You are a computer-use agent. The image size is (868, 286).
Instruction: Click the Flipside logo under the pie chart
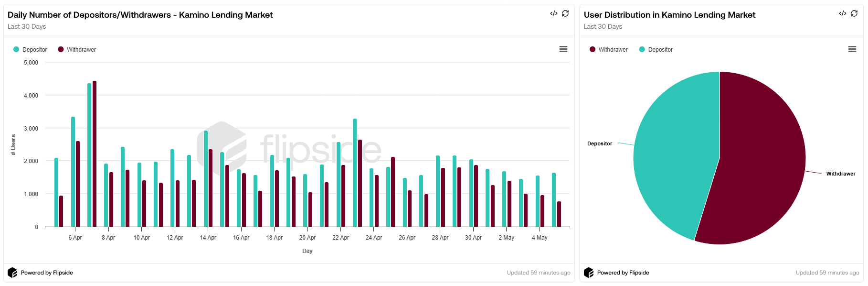(x=589, y=273)
